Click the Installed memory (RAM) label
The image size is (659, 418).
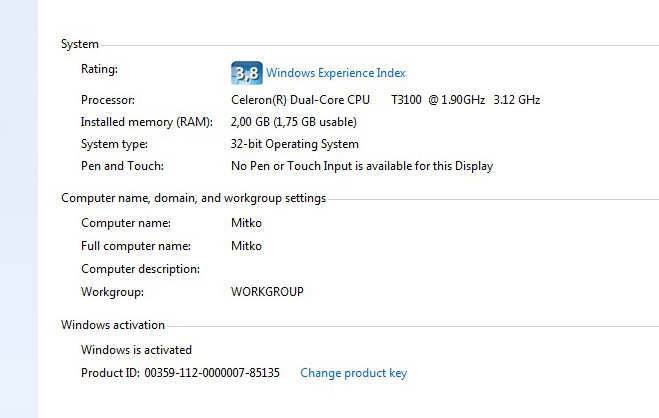(x=146, y=122)
